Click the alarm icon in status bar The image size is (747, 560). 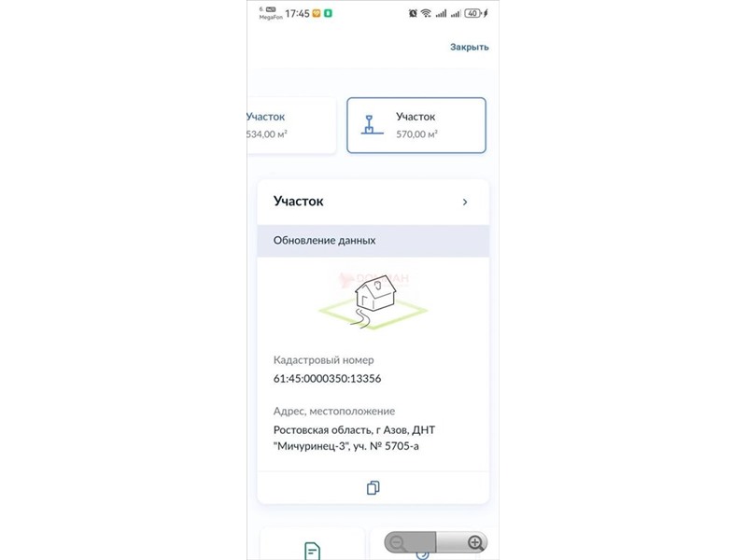413,13
